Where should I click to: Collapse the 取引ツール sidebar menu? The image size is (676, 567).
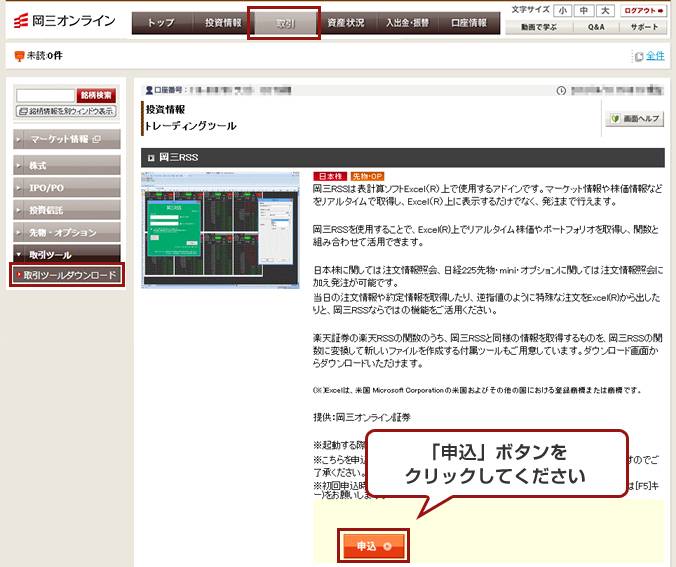tap(67, 254)
